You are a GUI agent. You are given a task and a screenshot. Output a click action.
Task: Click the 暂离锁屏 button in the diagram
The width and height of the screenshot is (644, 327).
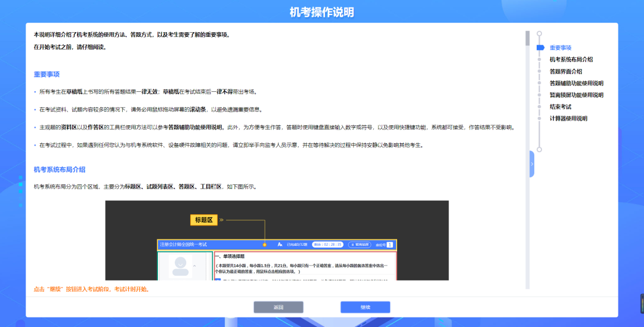pyautogui.click(x=360, y=245)
